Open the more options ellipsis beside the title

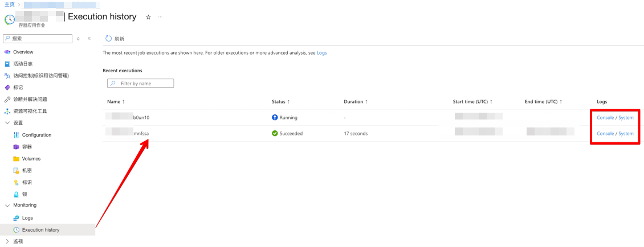(160, 17)
